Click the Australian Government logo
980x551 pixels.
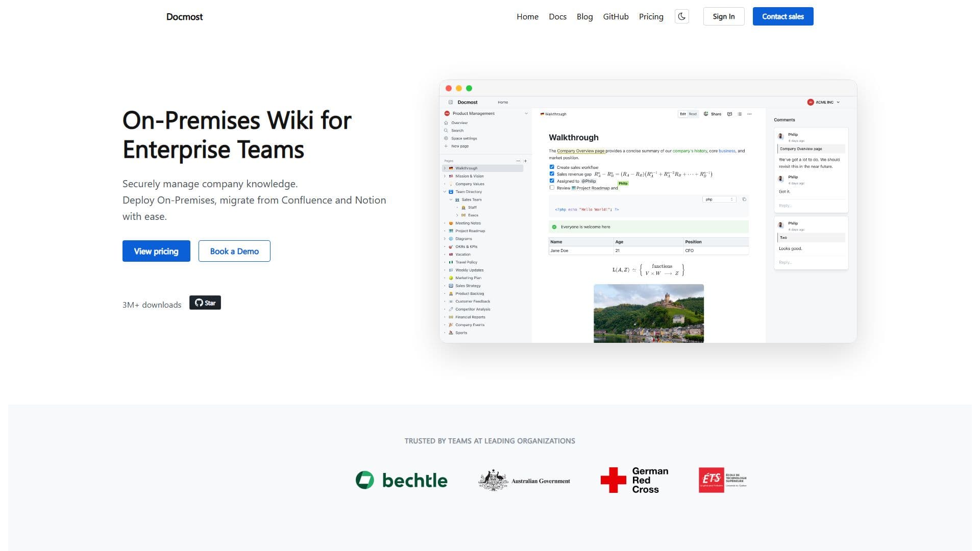[x=524, y=480]
